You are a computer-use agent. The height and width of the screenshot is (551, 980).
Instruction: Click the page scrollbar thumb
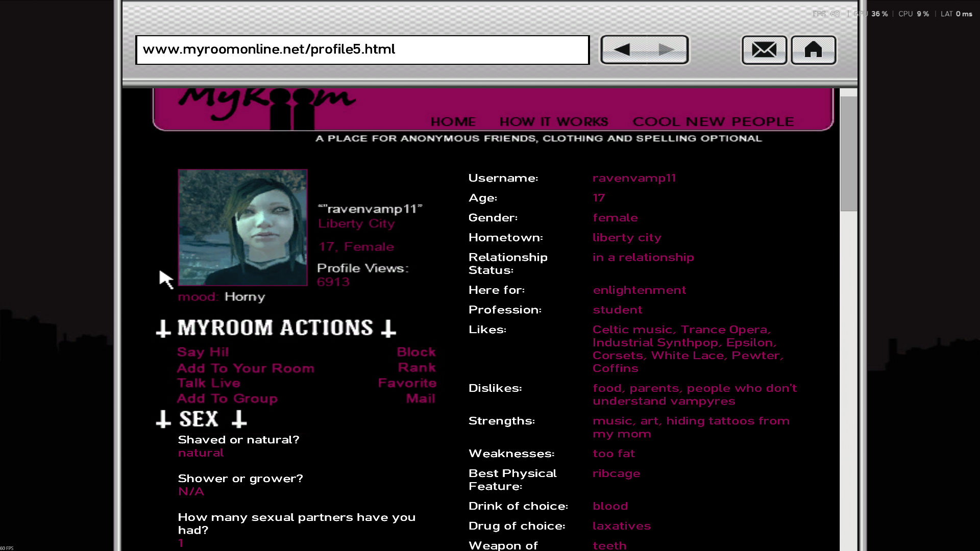[849, 154]
